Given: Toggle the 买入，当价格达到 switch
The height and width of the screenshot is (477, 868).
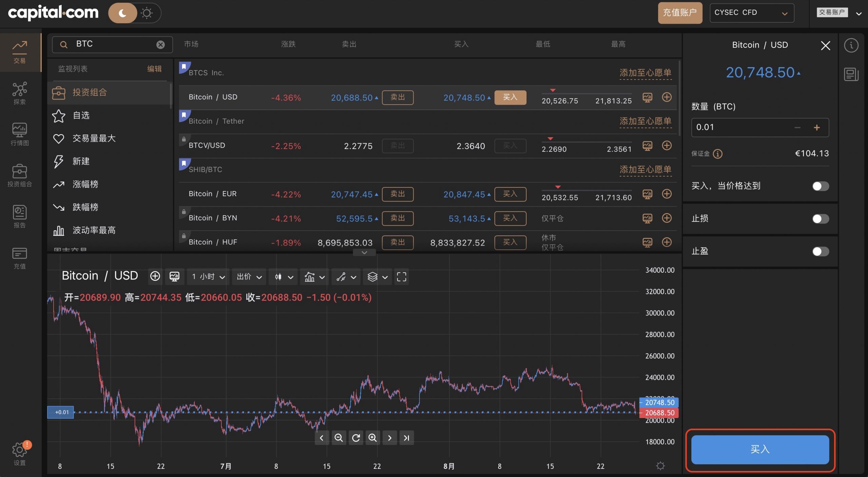Looking at the screenshot, I should click(x=820, y=186).
